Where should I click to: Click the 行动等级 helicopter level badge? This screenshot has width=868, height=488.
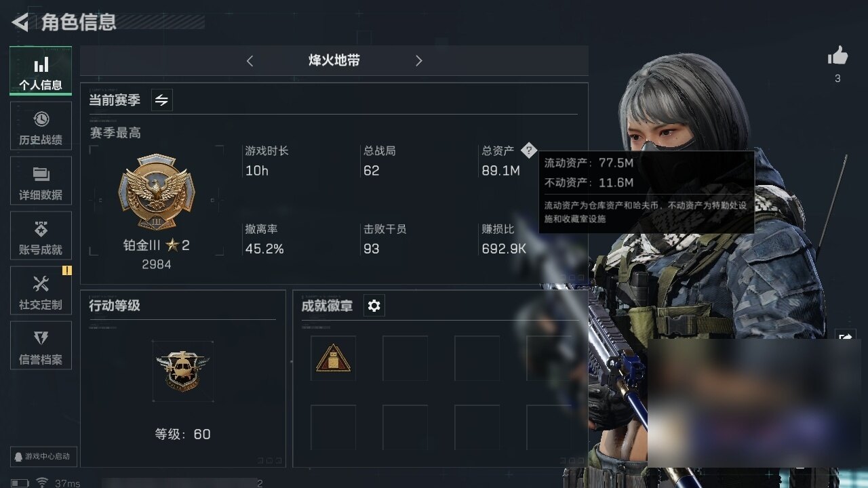[182, 371]
